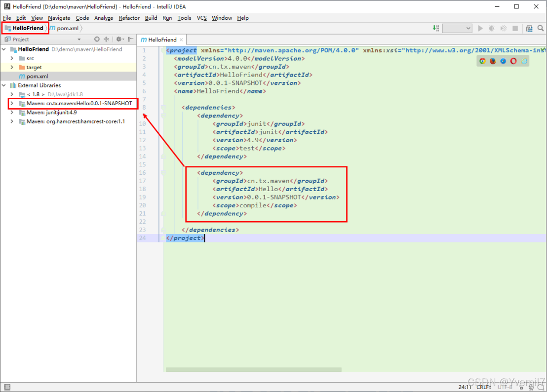Select pom.xml in the project tree
Image resolution: width=547 pixels, height=392 pixels.
point(68,77)
